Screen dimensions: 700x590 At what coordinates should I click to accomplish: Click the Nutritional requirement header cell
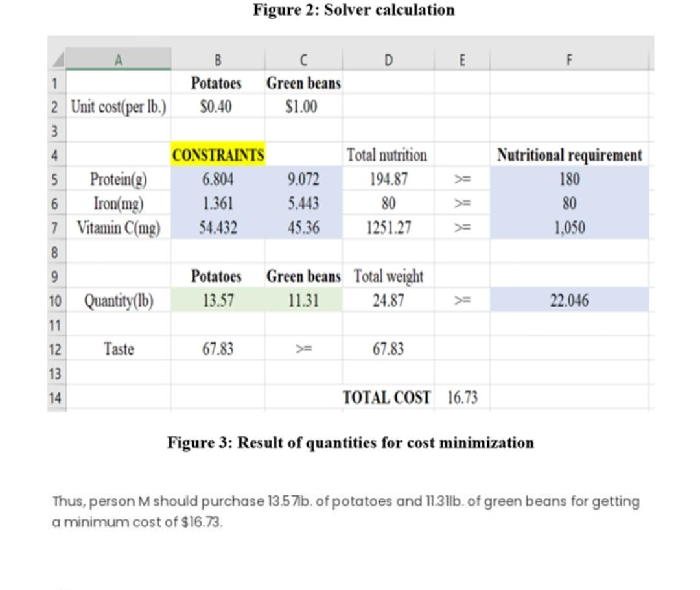(x=568, y=156)
